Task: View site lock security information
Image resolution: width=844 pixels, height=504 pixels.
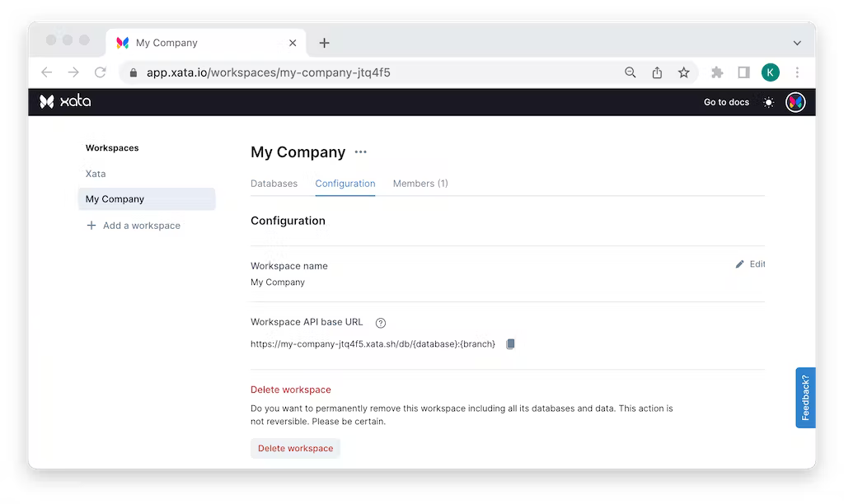Action: click(x=134, y=72)
